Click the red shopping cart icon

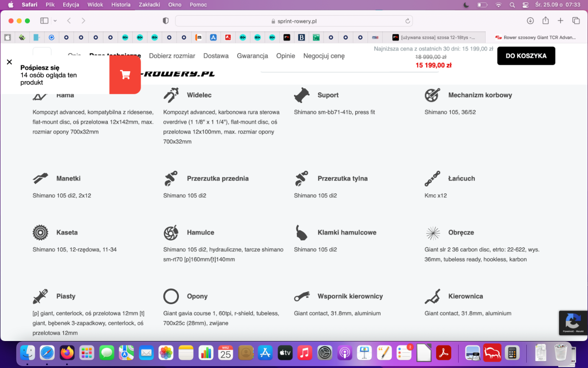click(x=125, y=75)
